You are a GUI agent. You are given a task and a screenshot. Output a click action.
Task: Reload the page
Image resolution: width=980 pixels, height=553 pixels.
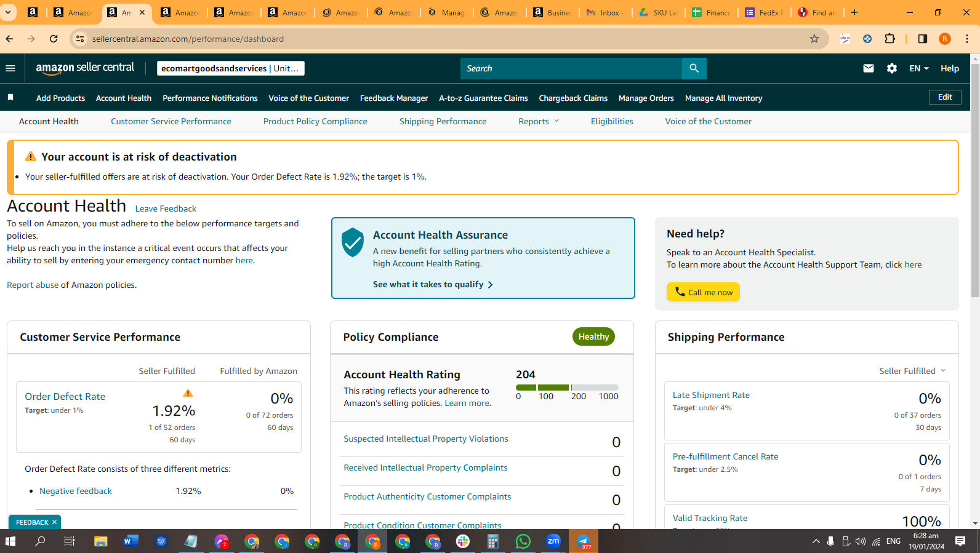tap(54, 39)
